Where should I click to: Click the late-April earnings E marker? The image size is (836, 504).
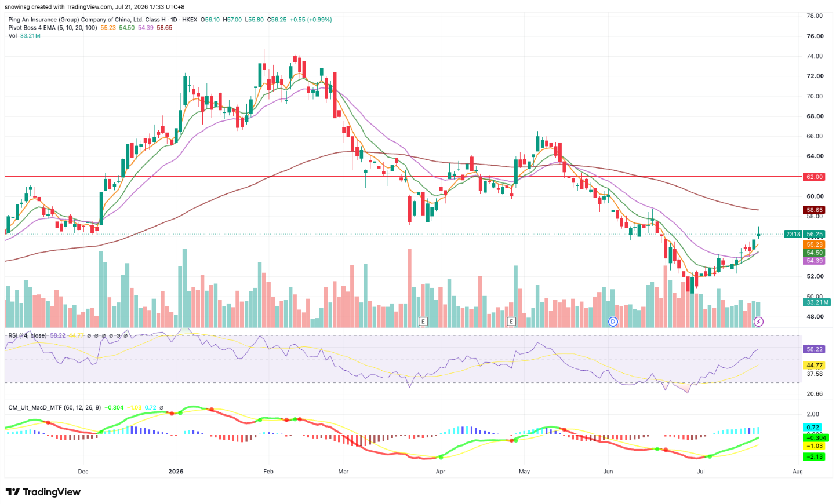[511, 321]
